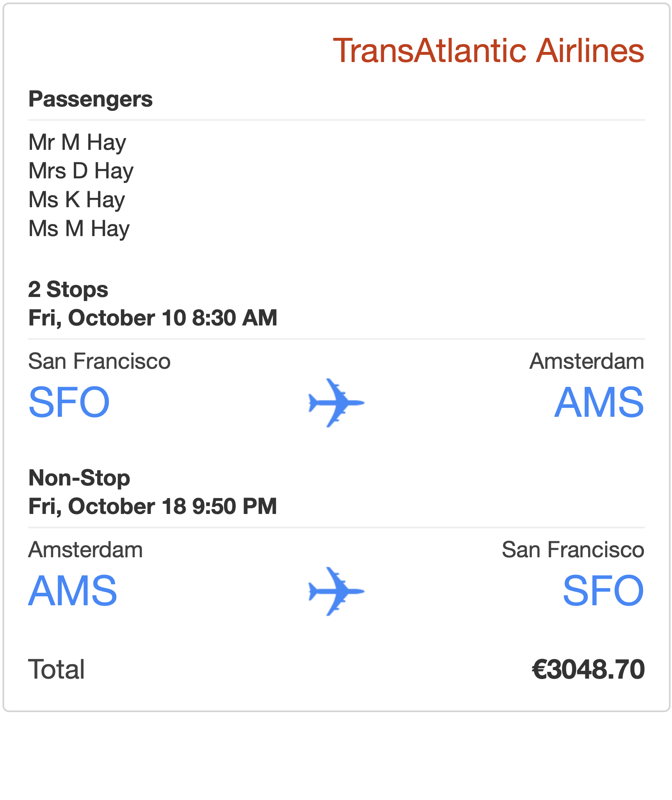Click passenger Ms M Hay
The width and height of the screenshot is (672, 800).
(79, 229)
